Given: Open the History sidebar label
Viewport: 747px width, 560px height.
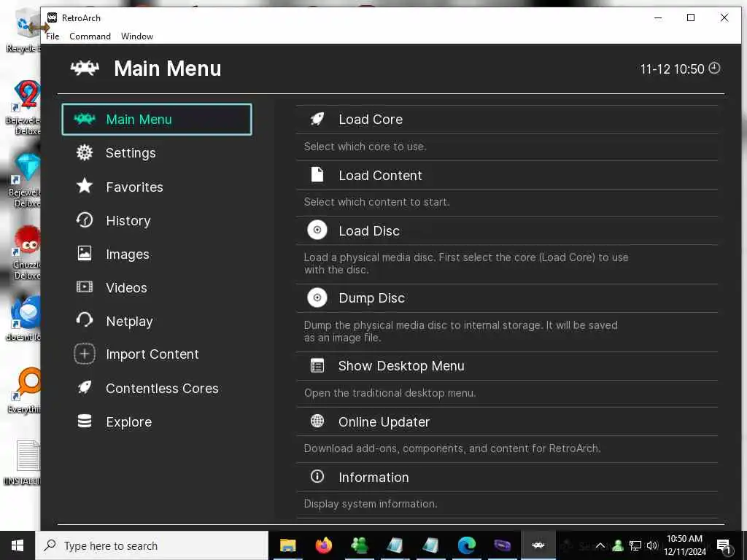Looking at the screenshot, I should (128, 220).
